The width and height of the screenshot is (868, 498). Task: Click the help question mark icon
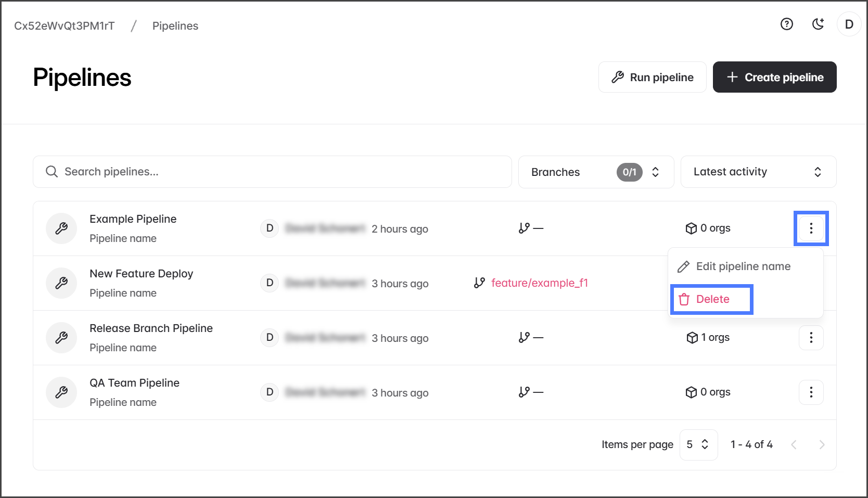point(786,24)
